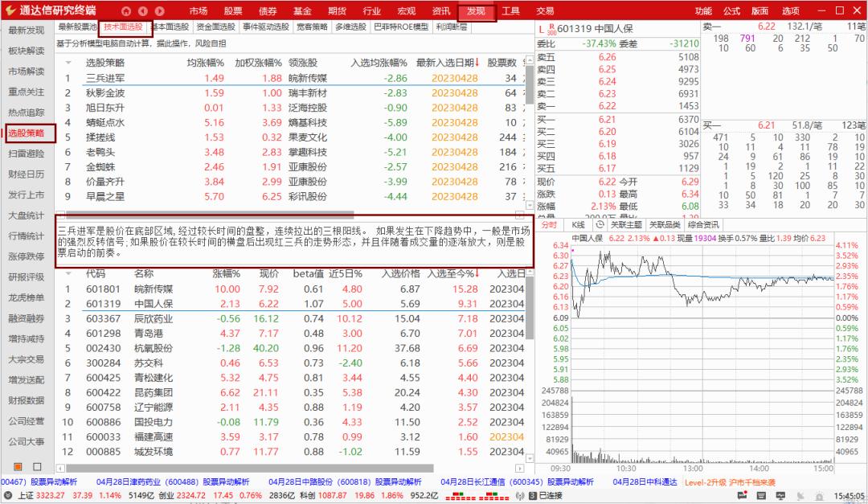Click the alarm bell icon in status bar

coord(819,496)
